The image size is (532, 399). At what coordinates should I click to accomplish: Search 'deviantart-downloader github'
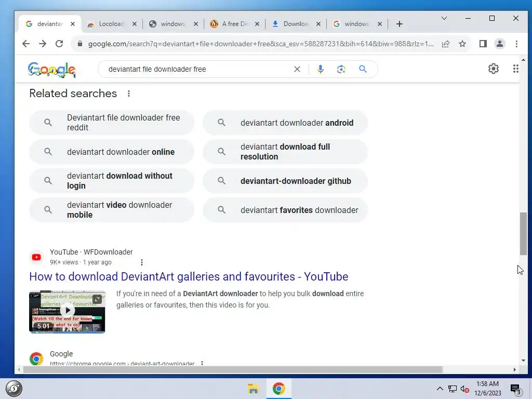(285, 181)
